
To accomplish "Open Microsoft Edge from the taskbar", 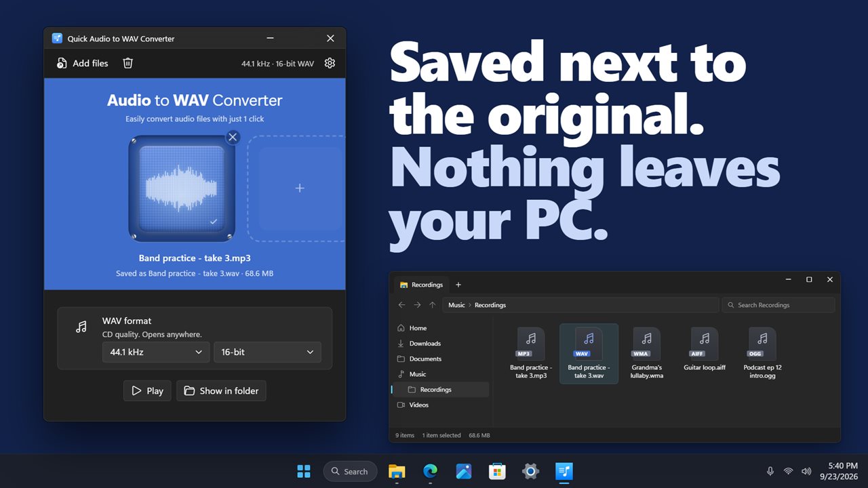I will (430, 471).
